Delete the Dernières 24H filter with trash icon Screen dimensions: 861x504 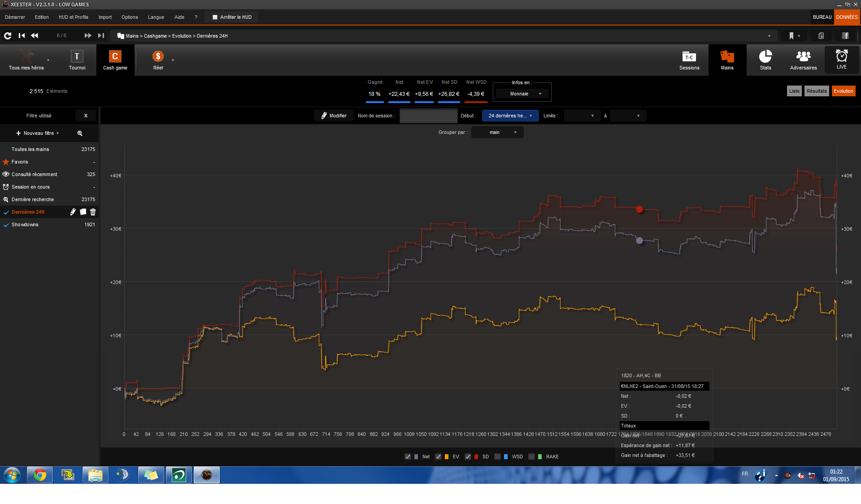pos(93,212)
